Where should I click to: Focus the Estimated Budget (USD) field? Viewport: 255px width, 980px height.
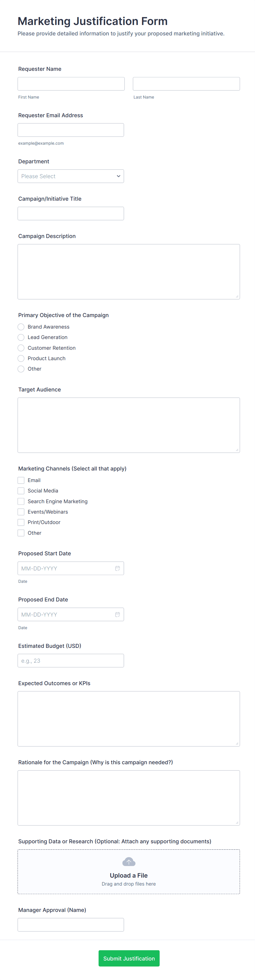pyautogui.click(x=71, y=660)
